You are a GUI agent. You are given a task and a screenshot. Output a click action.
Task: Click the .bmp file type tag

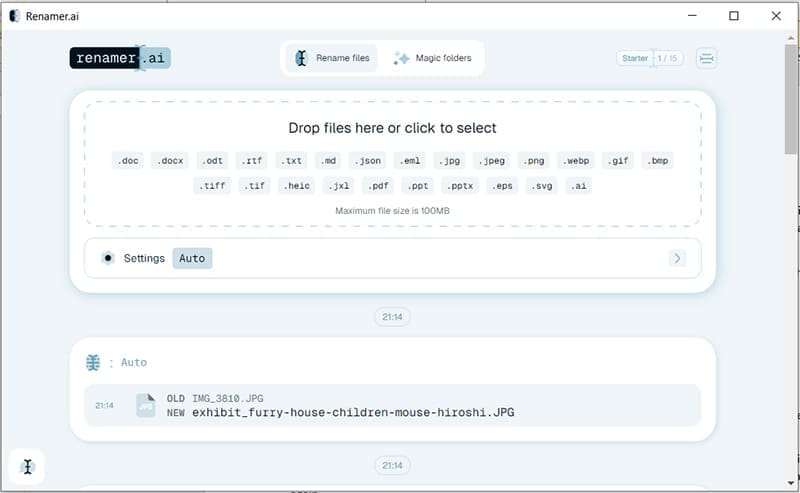coord(658,161)
